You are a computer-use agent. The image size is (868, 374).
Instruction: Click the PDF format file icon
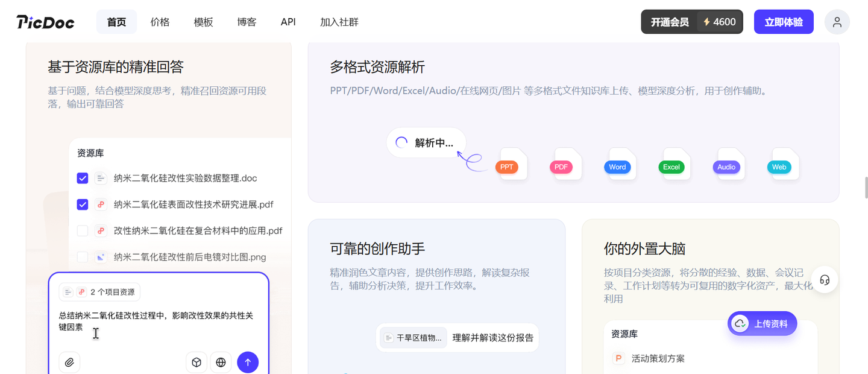tap(566, 164)
